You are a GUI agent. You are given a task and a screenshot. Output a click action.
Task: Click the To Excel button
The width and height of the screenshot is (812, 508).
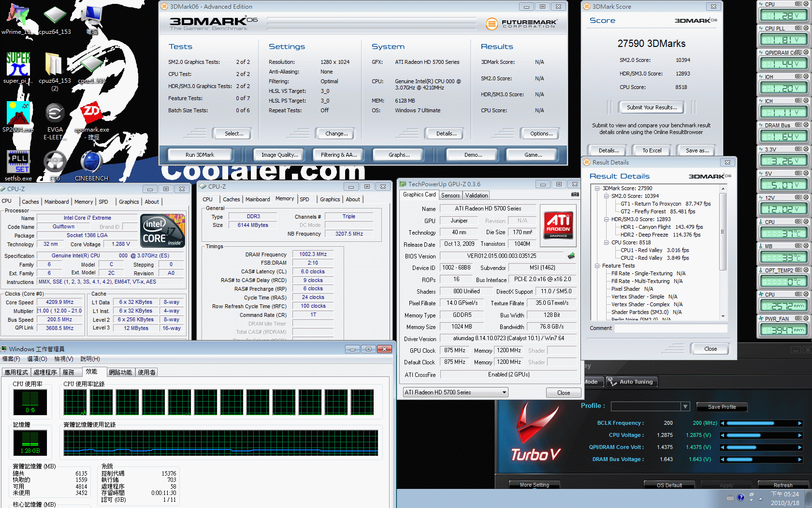click(652, 150)
